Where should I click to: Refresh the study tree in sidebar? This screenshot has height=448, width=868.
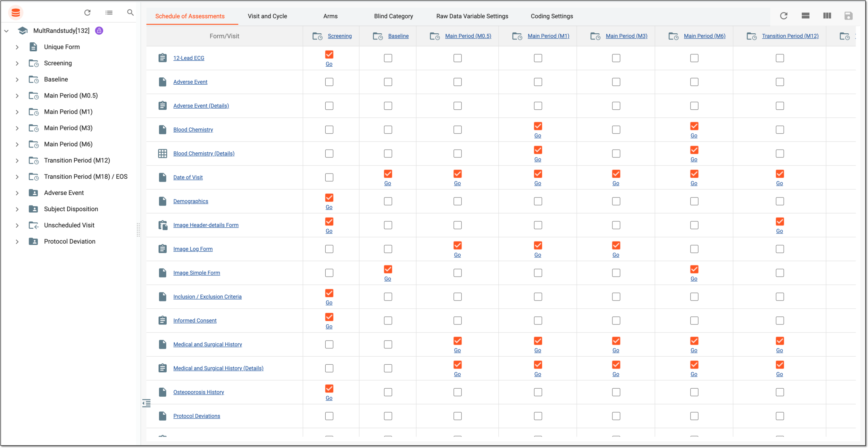[x=87, y=12]
